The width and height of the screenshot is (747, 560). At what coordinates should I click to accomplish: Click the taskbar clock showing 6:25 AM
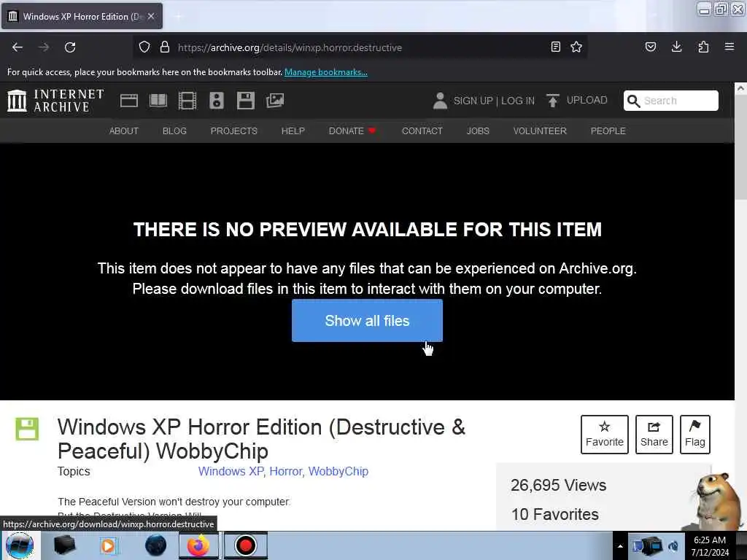tap(710, 545)
